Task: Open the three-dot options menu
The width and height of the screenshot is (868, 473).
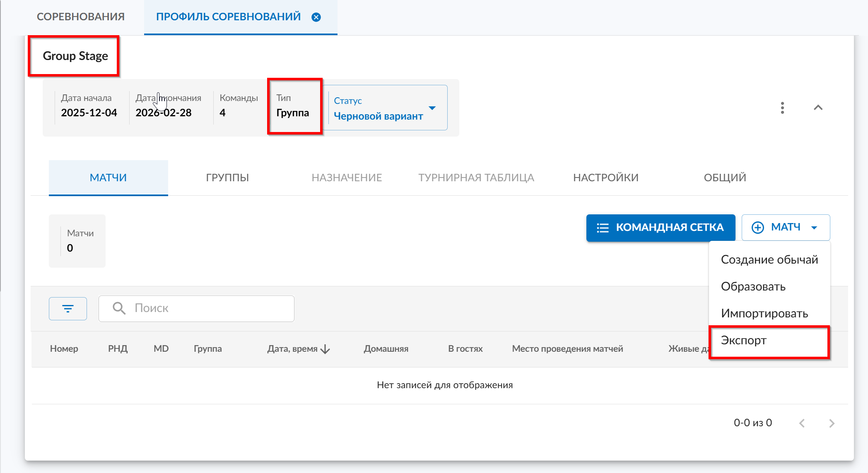Action: pyautogui.click(x=782, y=108)
